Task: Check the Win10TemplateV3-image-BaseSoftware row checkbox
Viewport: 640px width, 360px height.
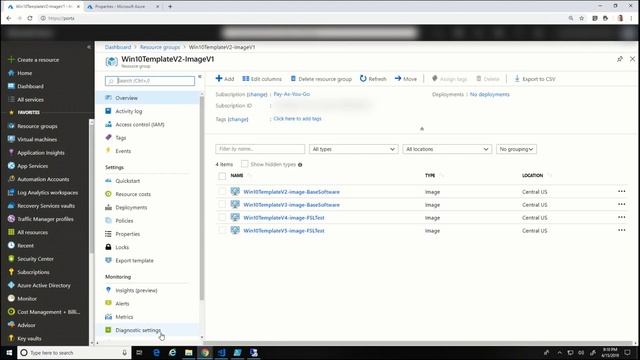Action: [x=222, y=204]
